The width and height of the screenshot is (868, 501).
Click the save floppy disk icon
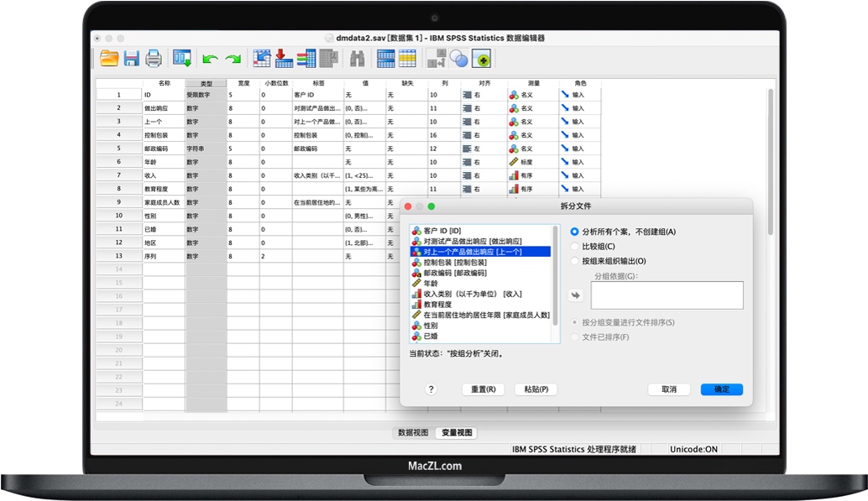tap(132, 58)
